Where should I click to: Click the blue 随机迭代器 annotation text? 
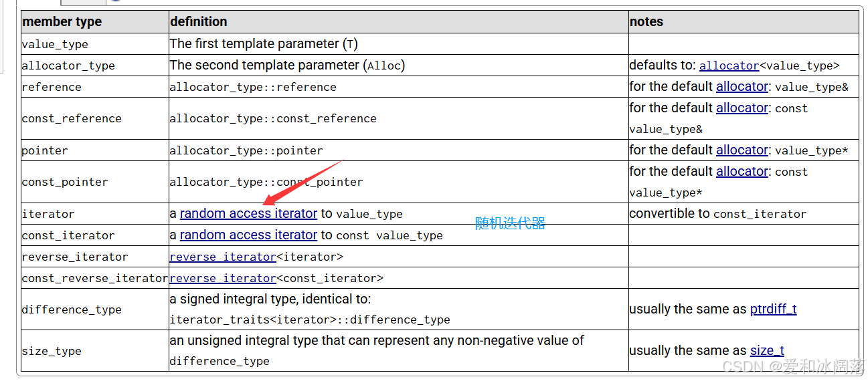tap(510, 224)
